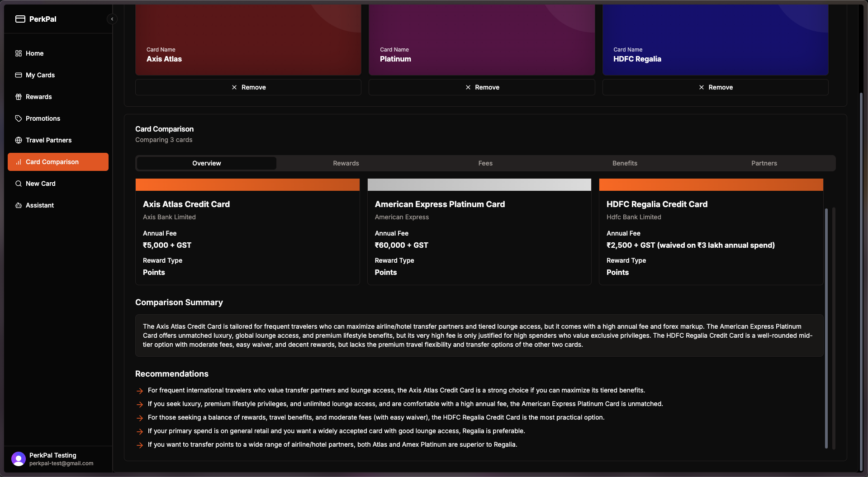Click the Card Comparison bar chart icon
Image resolution: width=868 pixels, height=477 pixels.
click(x=19, y=162)
